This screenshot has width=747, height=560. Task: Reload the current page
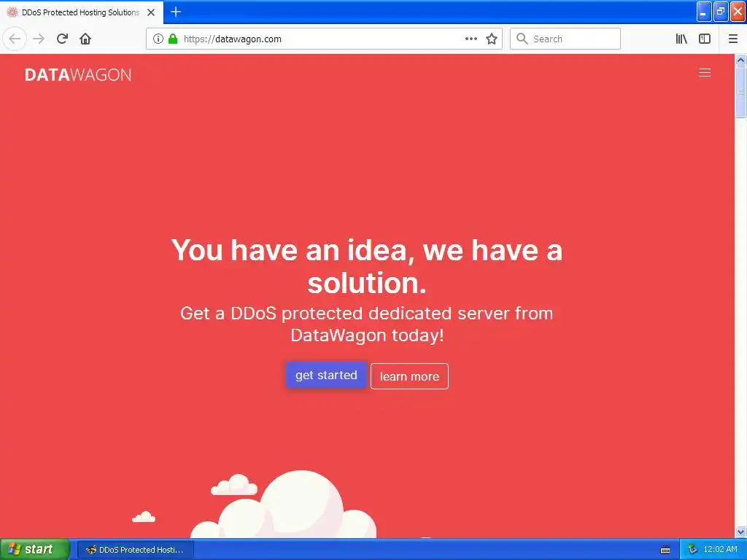pyautogui.click(x=63, y=39)
